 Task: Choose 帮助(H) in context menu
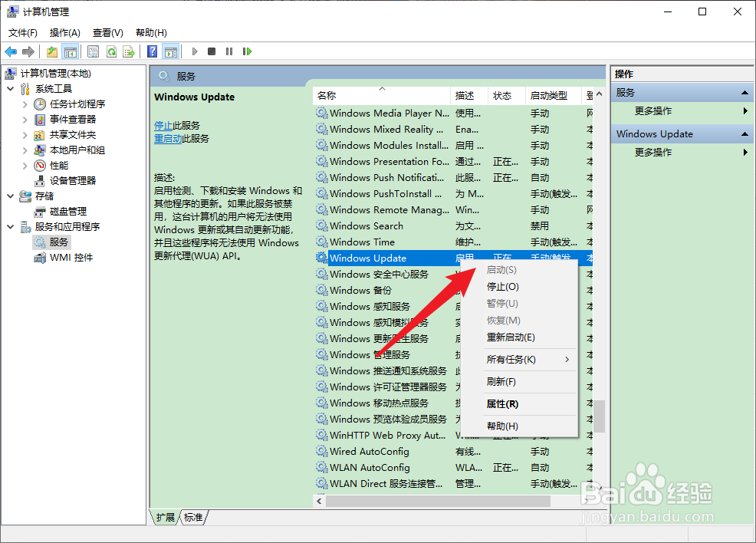[x=519, y=426]
